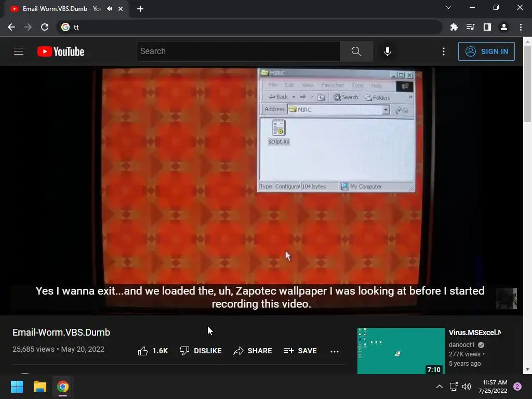The height and width of the screenshot is (399, 532).
Task: Mute the tab via its speaker icon
Action: click(x=109, y=9)
